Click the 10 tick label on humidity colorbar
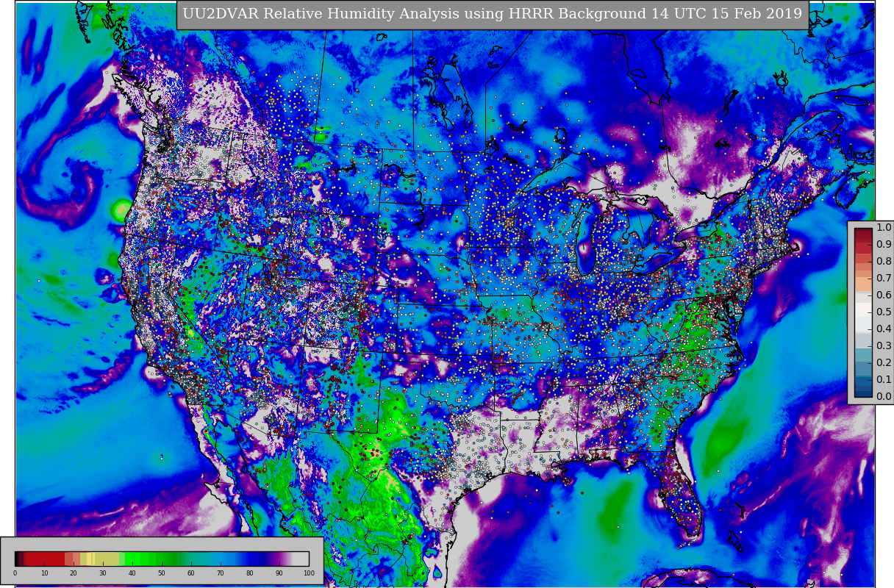The width and height of the screenshot is (894, 588). [44, 573]
